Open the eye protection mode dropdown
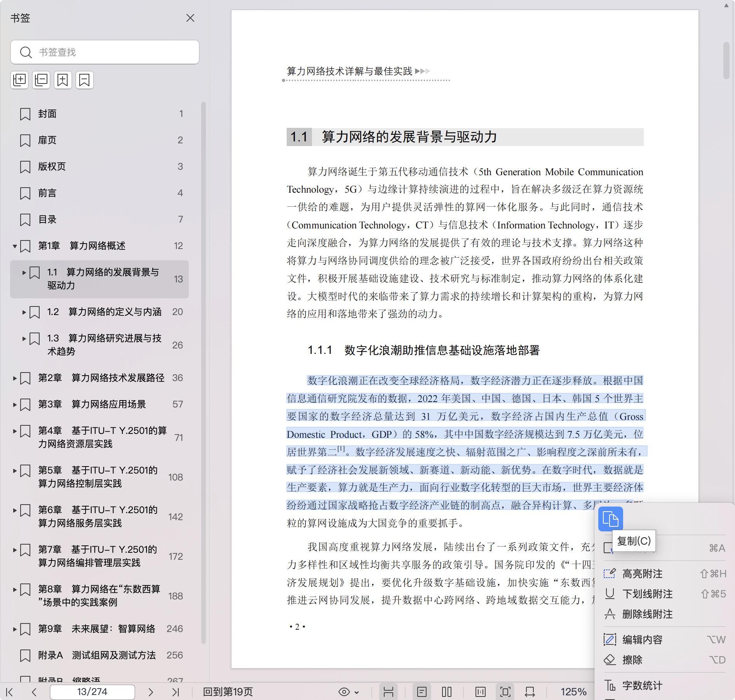Image resolution: width=735 pixels, height=700 pixels. 348,692
